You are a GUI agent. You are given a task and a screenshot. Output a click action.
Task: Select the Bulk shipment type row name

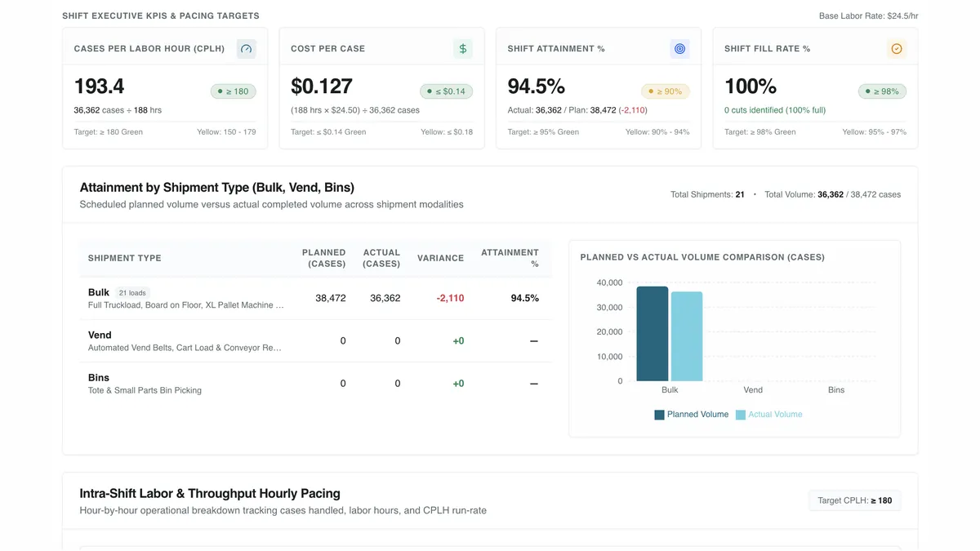(x=99, y=292)
